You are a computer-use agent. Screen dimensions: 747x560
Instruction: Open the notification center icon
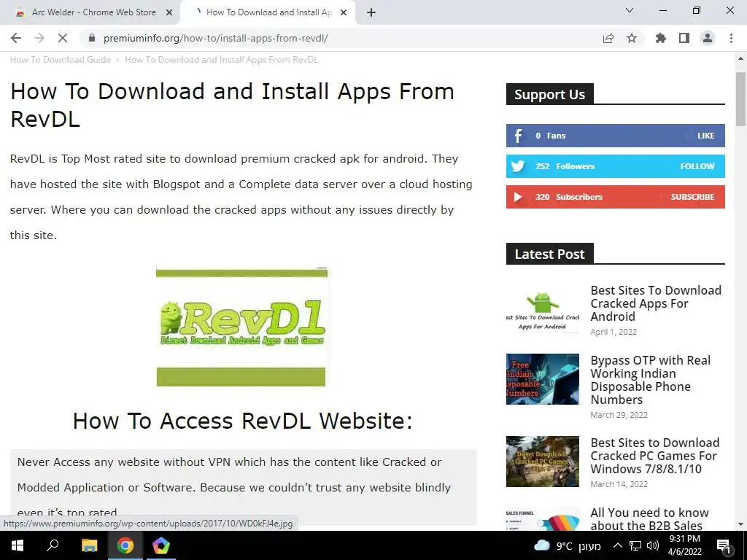pyautogui.click(x=724, y=545)
